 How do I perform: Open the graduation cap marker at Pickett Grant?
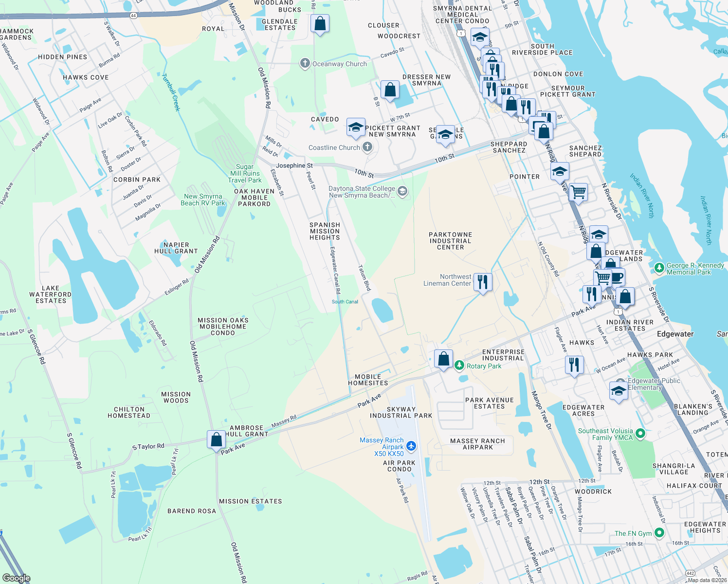tap(356, 127)
